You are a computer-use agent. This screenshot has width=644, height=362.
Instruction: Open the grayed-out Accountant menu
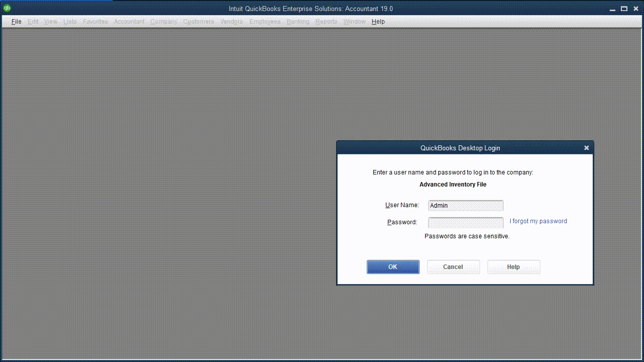click(129, 22)
